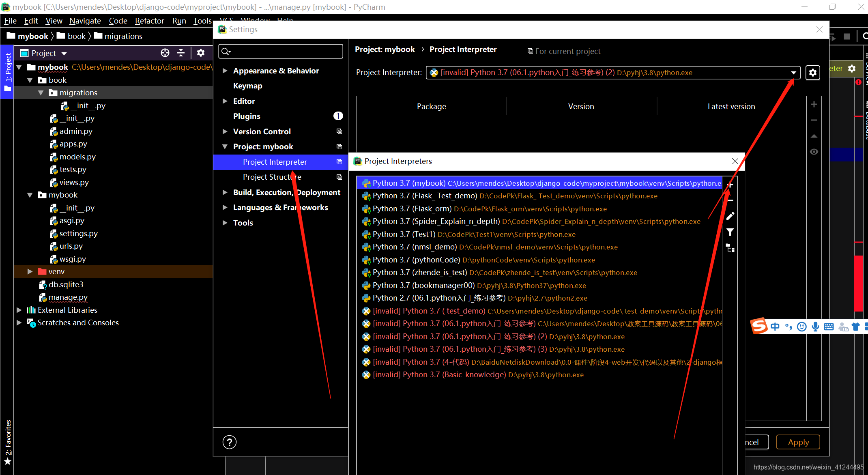868x475 pixels.
Task: Click the locate file crosshair icon in Project panel
Action: [x=165, y=53]
